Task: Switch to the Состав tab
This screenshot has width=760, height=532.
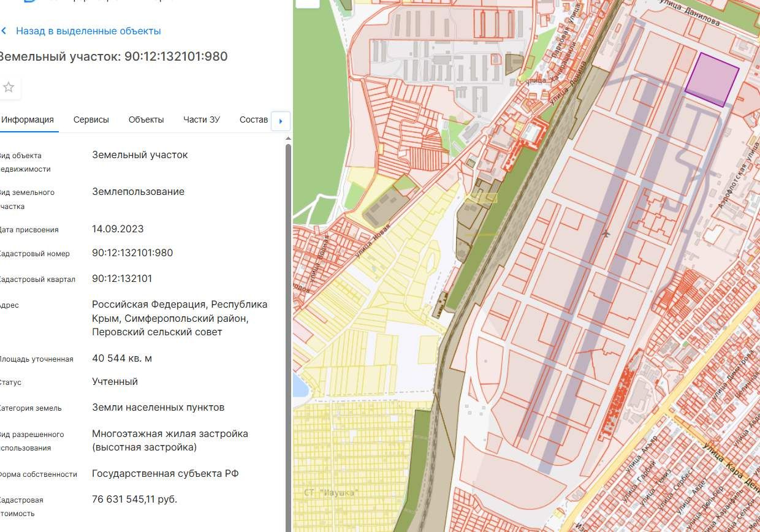Action: [254, 120]
